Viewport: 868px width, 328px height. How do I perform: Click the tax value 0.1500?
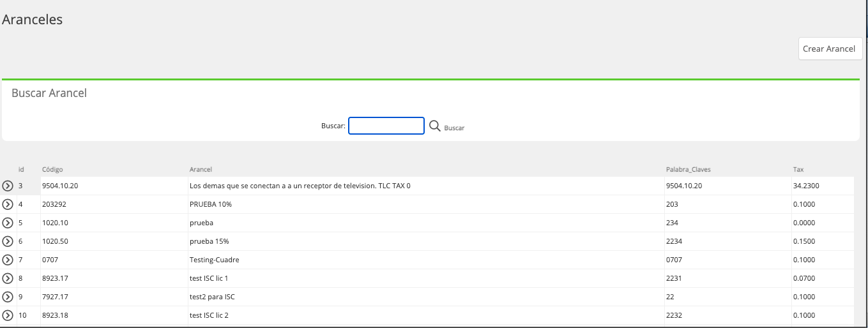(x=804, y=242)
